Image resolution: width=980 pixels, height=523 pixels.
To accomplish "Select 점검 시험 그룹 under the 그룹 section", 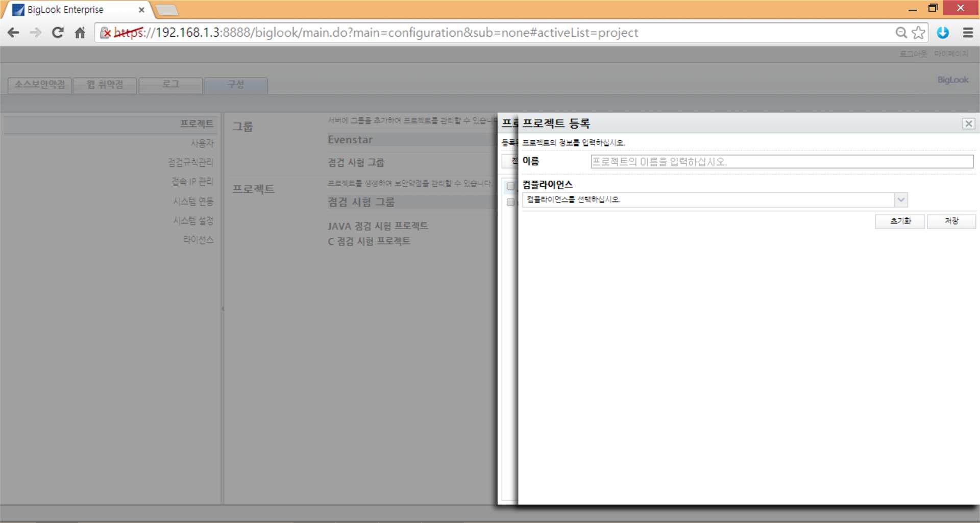I will coord(356,163).
